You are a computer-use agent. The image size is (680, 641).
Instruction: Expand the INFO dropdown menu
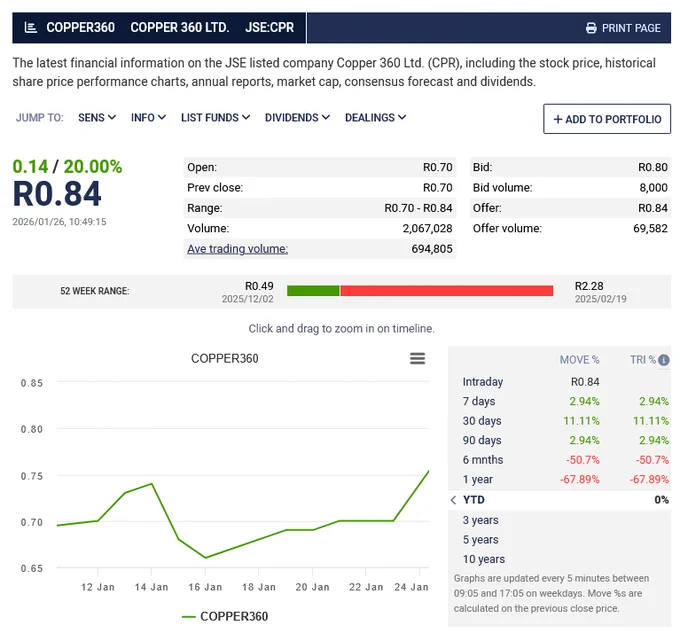(148, 118)
